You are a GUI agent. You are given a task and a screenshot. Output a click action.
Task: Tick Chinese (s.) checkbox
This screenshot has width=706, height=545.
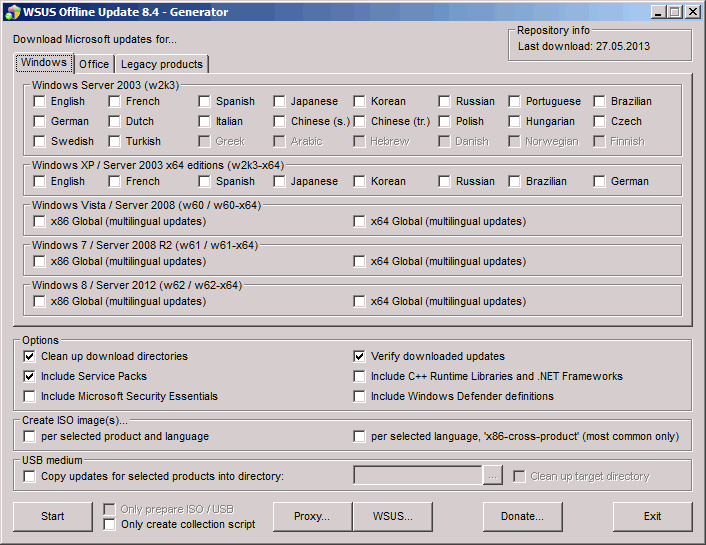click(x=279, y=121)
